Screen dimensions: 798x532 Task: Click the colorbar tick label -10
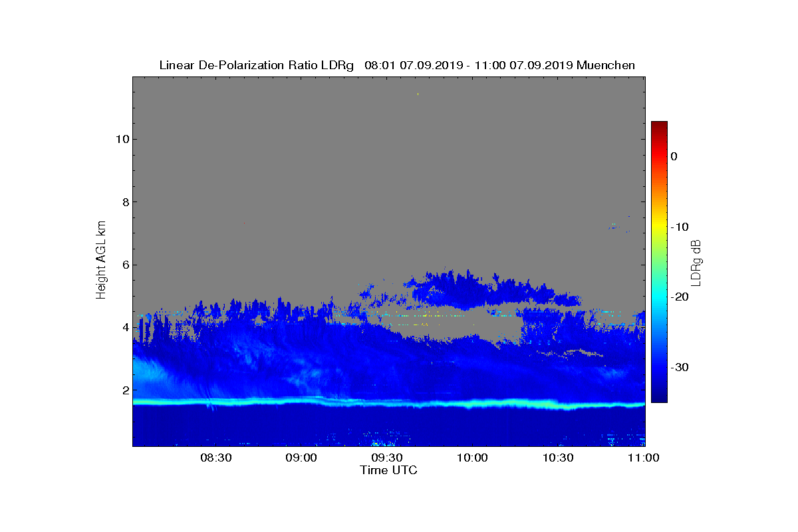click(x=679, y=227)
